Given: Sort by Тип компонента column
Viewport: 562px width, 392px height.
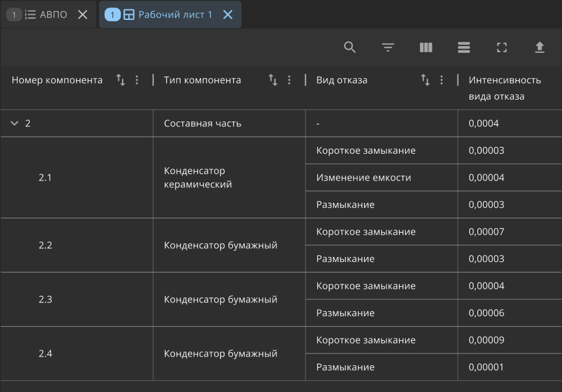Looking at the screenshot, I should (273, 80).
